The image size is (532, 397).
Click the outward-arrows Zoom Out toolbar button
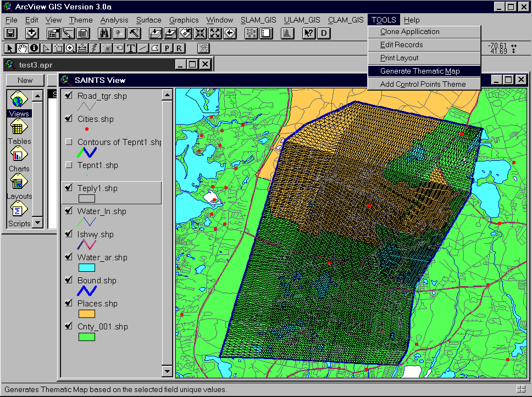coord(215,33)
